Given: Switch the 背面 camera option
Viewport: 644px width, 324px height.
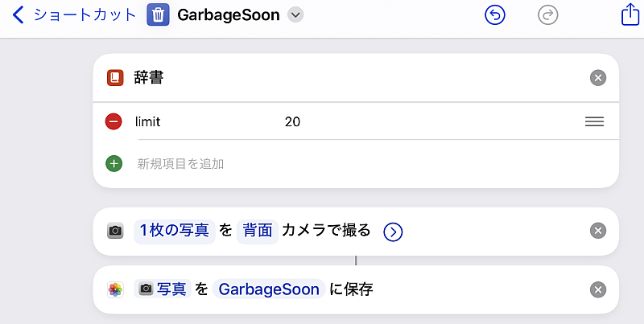Looking at the screenshot, I should pyautogui.click(x=258, y=231).
